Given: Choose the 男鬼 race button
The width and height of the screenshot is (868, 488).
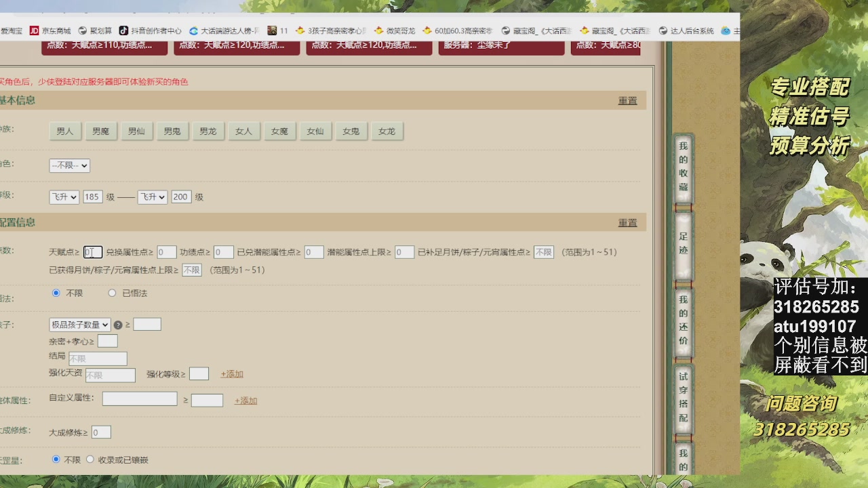Looking at the screenshot, I should 172,131.
